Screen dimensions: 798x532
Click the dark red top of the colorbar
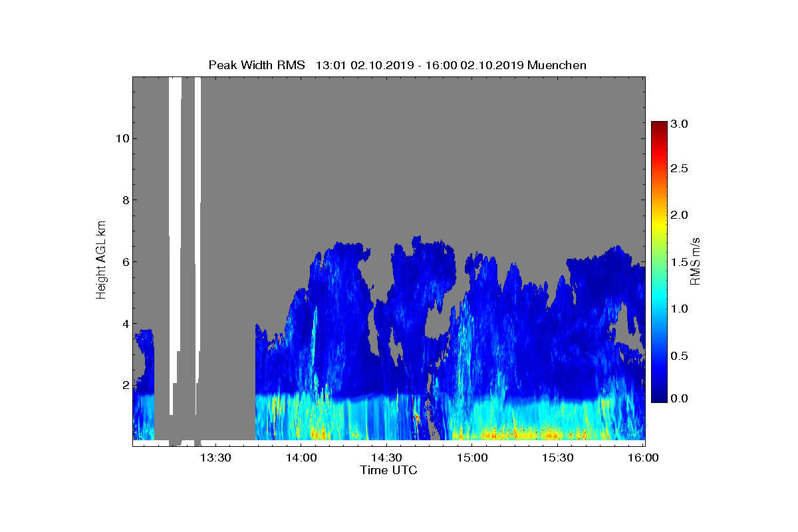(659, 126)
